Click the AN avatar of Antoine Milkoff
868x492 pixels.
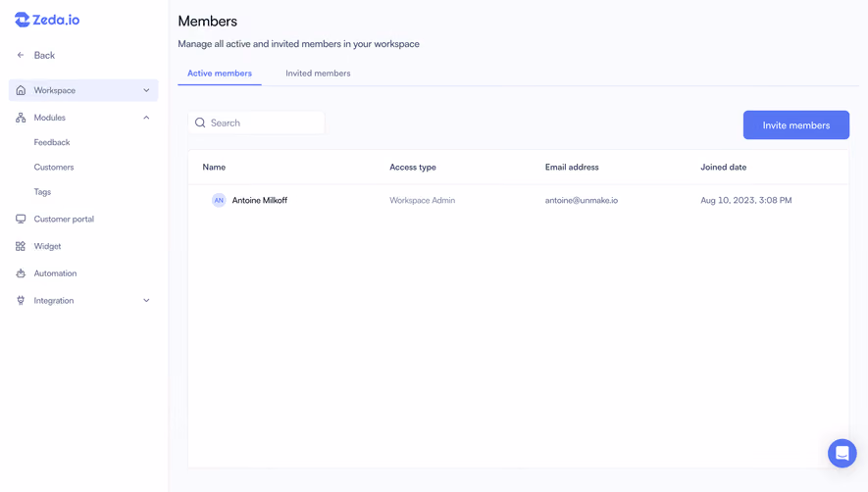coord(219,200)
